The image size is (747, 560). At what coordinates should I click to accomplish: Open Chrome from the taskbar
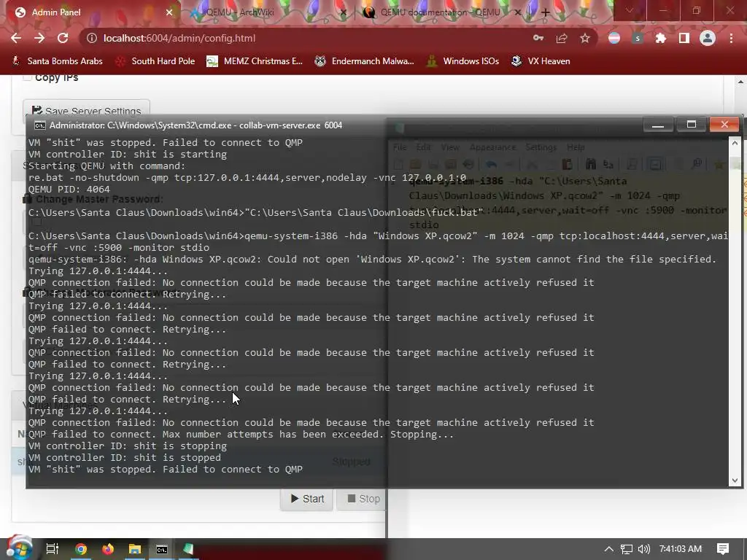(81, 549)
